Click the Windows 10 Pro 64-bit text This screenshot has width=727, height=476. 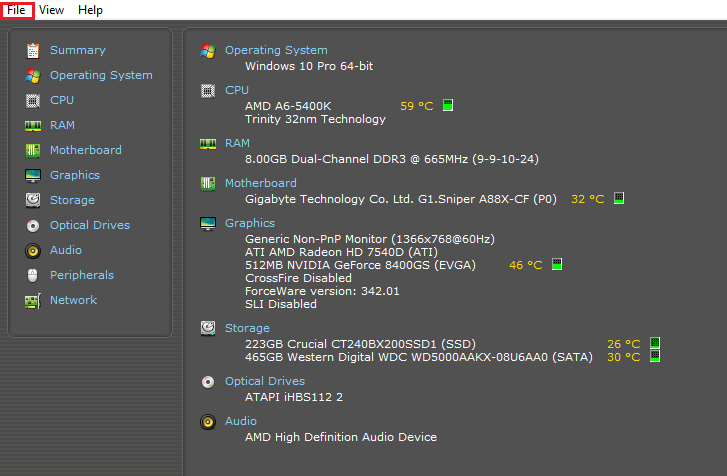(309, 66)
